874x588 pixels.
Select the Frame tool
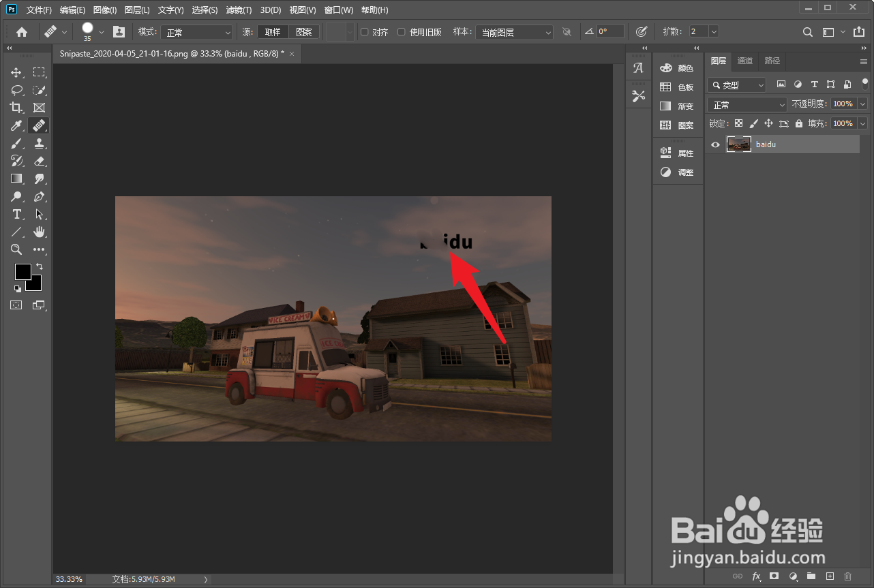(39, 108)
